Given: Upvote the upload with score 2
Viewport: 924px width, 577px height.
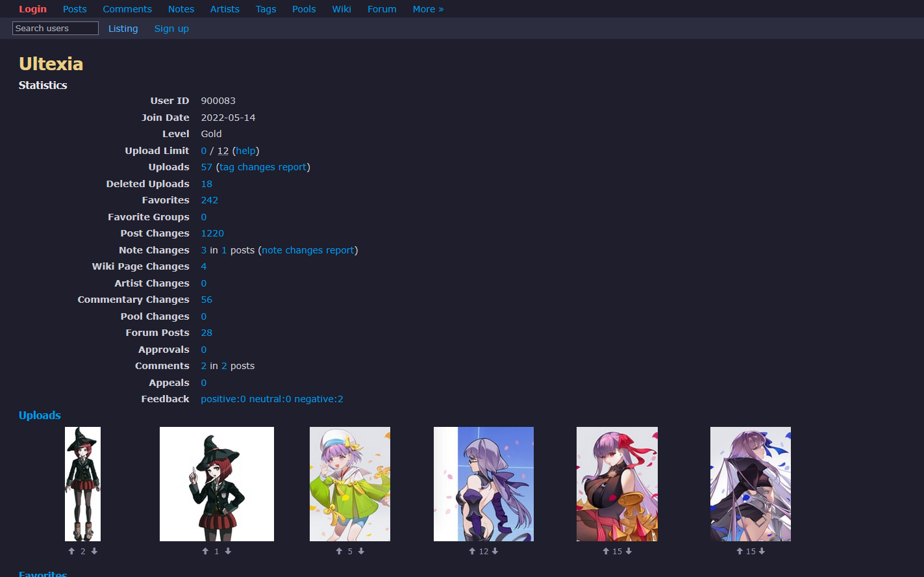Looking at the screenshot, I should tap(71, 551).
